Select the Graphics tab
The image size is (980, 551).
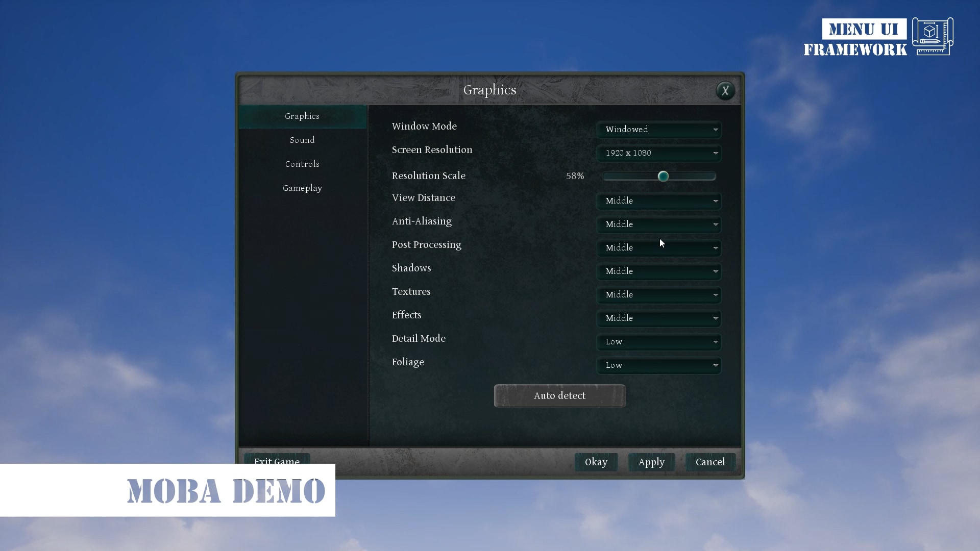click(x=302, y=116)
